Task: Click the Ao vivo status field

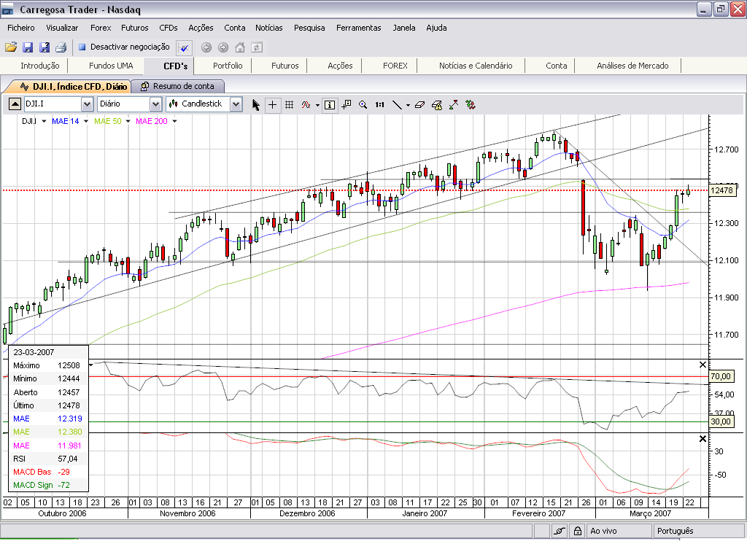Action: [x=619, y=531]
